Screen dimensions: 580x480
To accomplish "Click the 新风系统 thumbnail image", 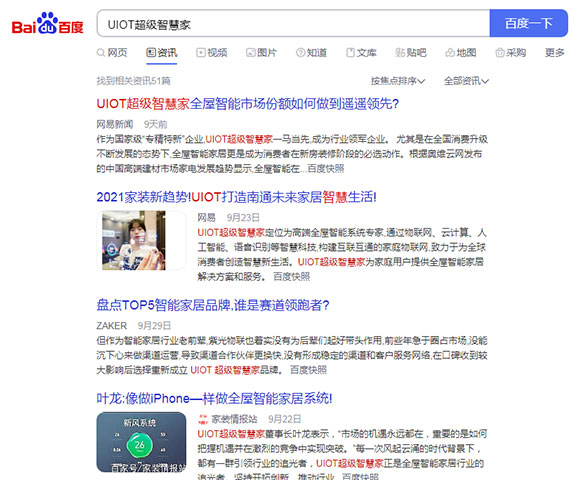I will point(141,442).
